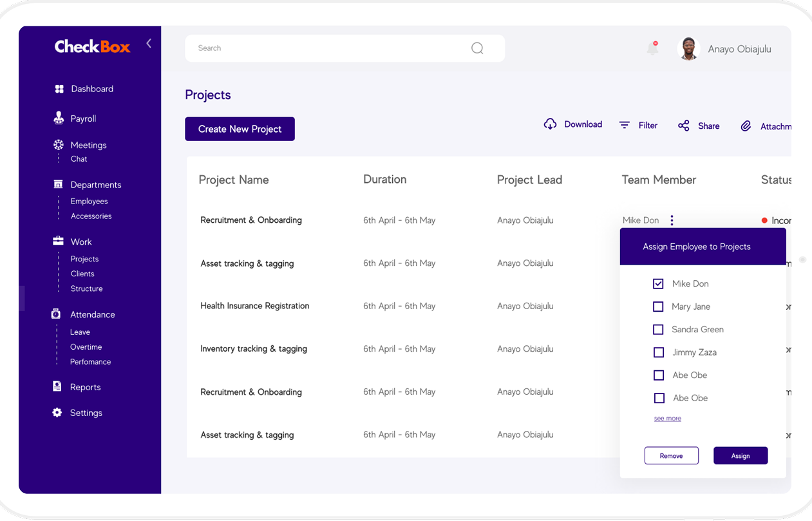
Task: Click the Remove button
Action: (671, 455)
